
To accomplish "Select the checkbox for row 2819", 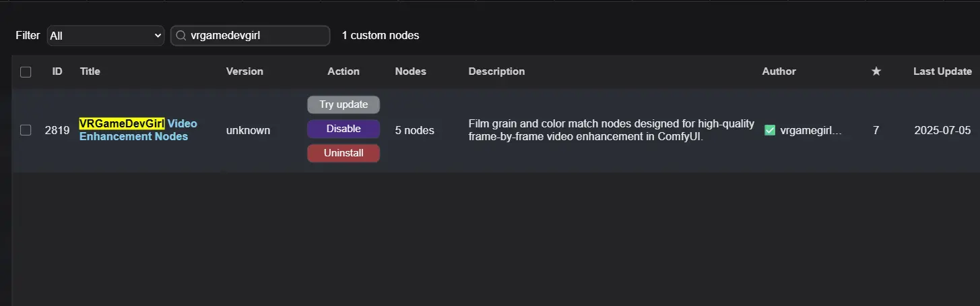I will coord(26,131).
